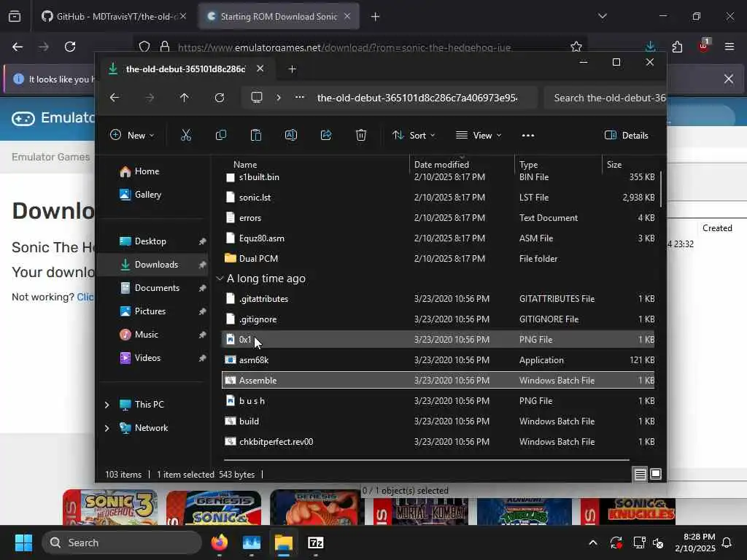Click Explorer vertical scrollbar thumb
This screenshot has height=560, width=747.
coord(661,190)
